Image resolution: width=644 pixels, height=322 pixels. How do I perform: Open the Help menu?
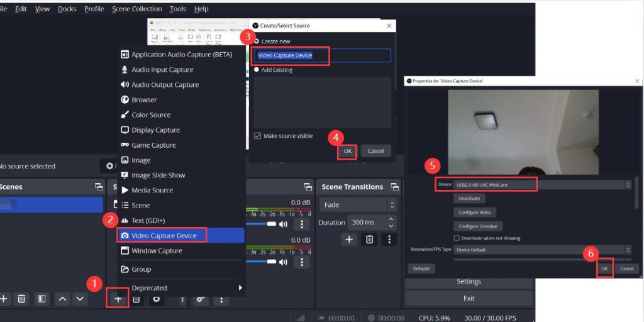coord(201,9)
